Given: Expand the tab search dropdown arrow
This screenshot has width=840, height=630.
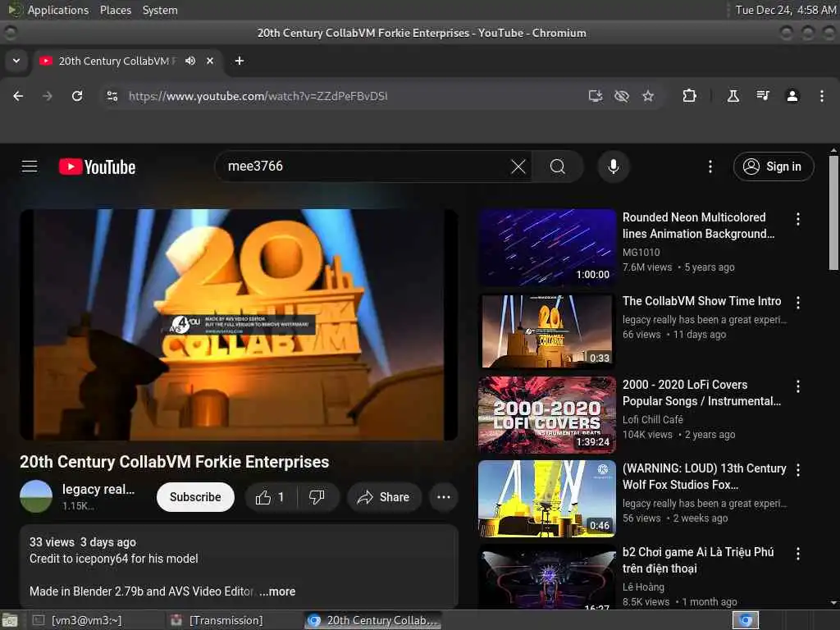Looking at the screenshot, I should 16,61.
